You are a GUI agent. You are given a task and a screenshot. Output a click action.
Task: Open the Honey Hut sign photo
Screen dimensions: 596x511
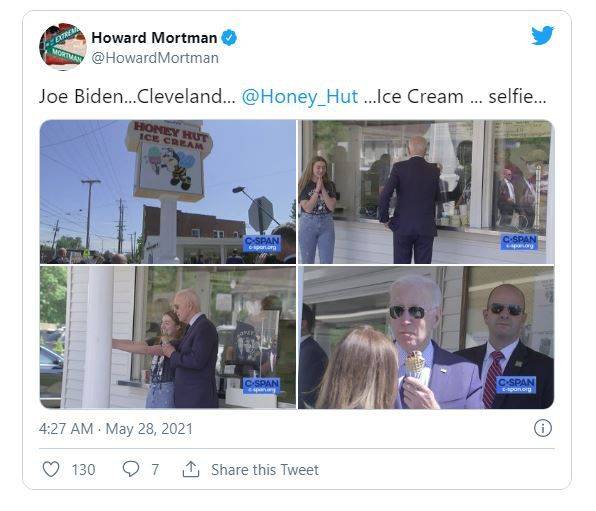coord(168,192)
